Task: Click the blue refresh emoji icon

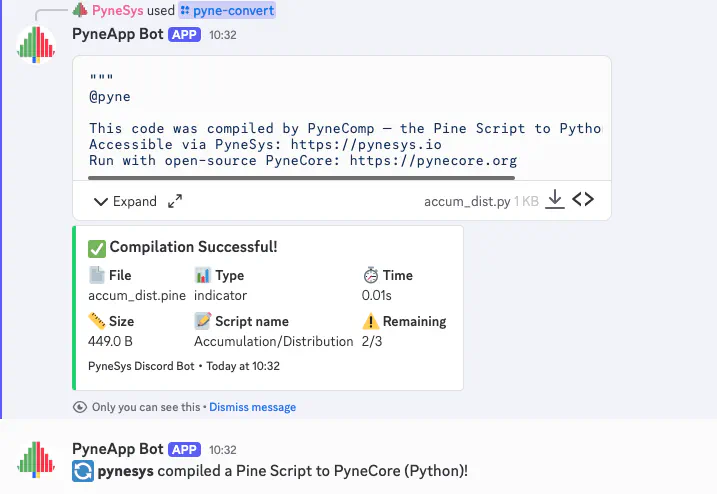Action: click(x=83, y=471)
